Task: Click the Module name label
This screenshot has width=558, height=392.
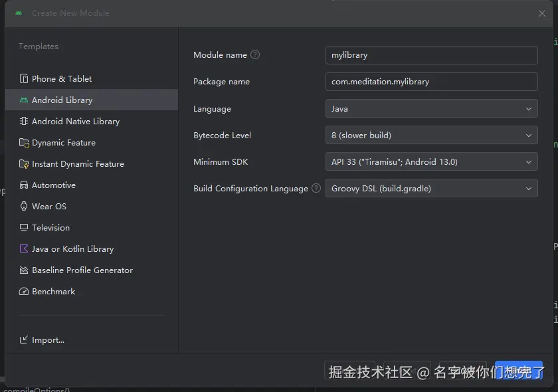Action: pyautogui.click(x=220, y=55)
